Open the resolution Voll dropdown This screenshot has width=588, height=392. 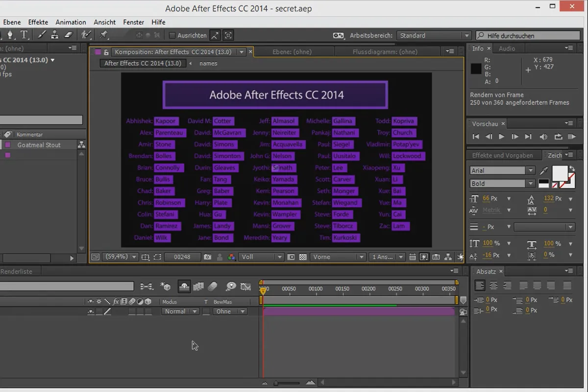262,257
